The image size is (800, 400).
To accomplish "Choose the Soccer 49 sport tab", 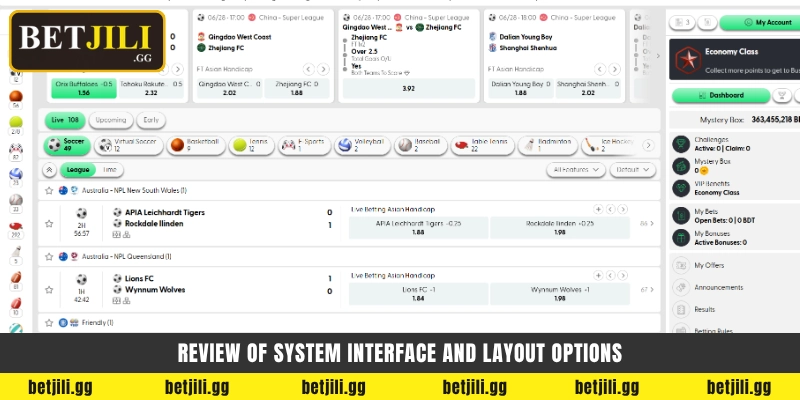I will coord(67,145).
